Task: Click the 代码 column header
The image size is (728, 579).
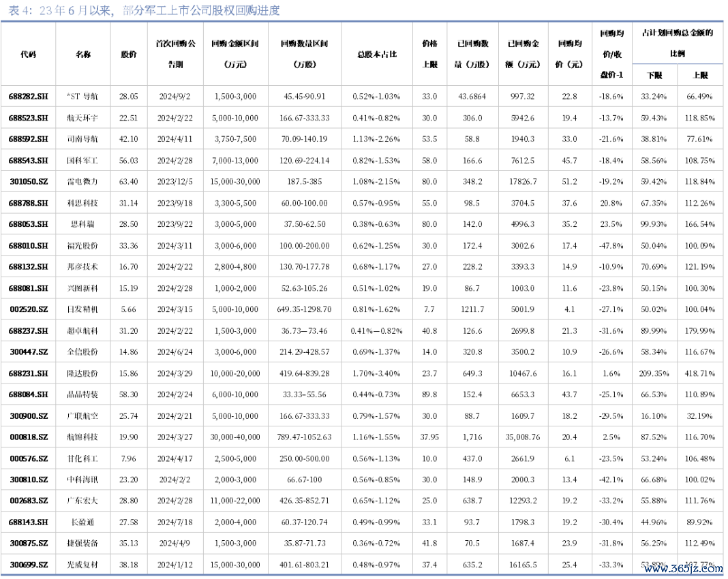Action: click(28, 54)
